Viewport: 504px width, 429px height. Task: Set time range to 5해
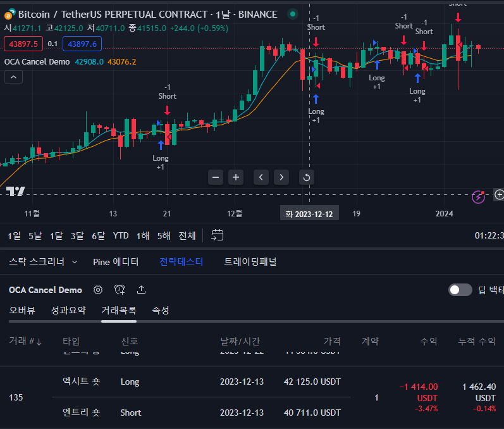pyautogui.click(x=164, y=236)
